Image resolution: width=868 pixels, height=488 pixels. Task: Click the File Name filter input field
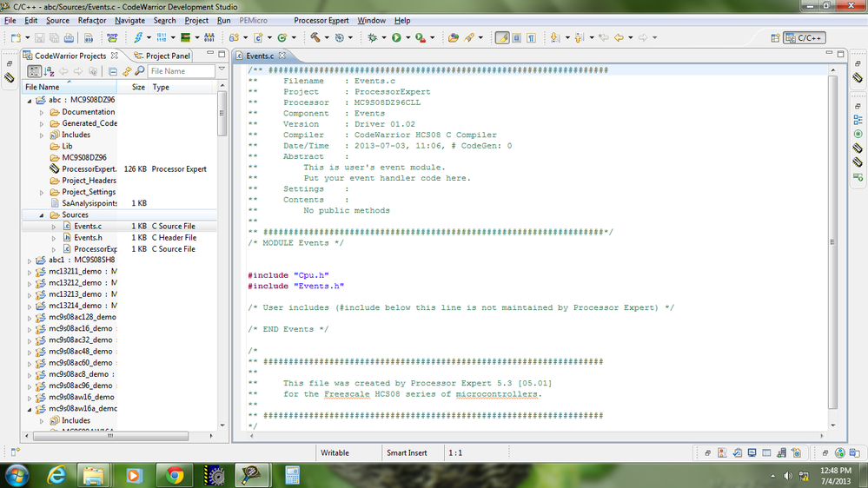coord(181,71)
